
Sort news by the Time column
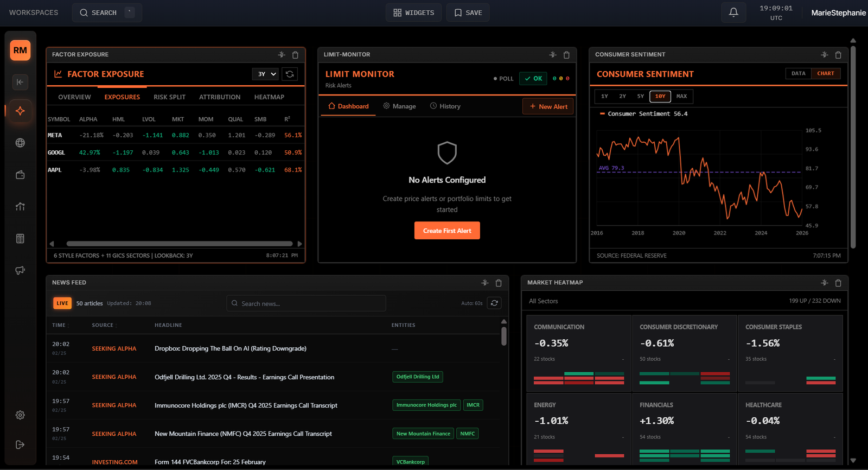59,326
